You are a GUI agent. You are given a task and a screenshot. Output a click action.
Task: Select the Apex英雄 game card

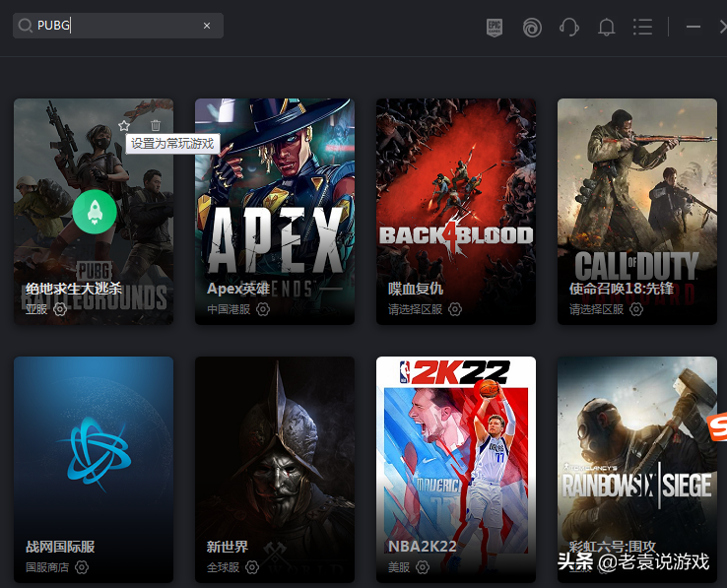pyautogui.click(x=275, y=212)
